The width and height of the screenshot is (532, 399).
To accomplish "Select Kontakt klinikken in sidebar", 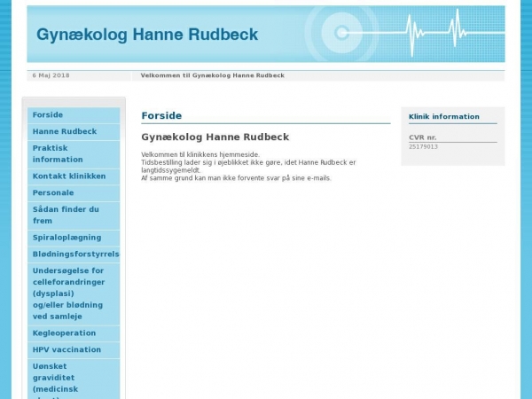I will (x=74, y=176).
